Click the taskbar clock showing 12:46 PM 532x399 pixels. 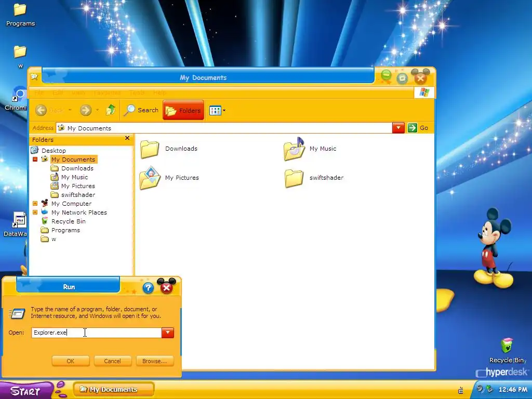tap(513, 390)
